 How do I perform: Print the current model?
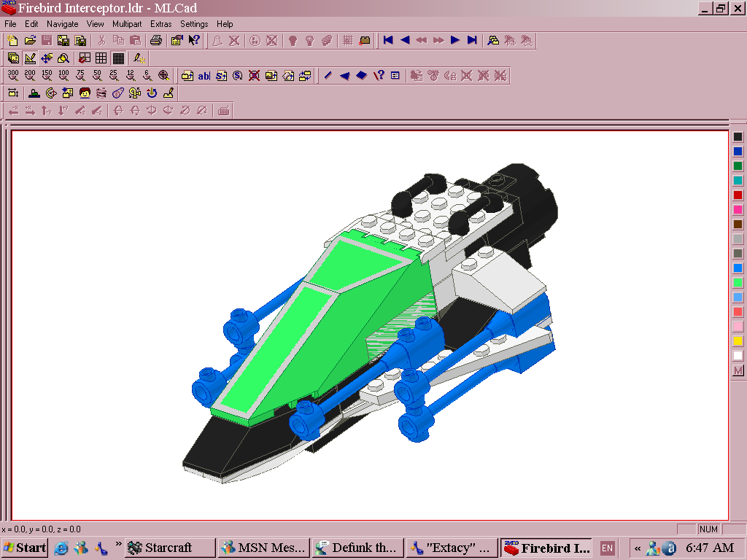pyautogui.click(x=155, y=40)
